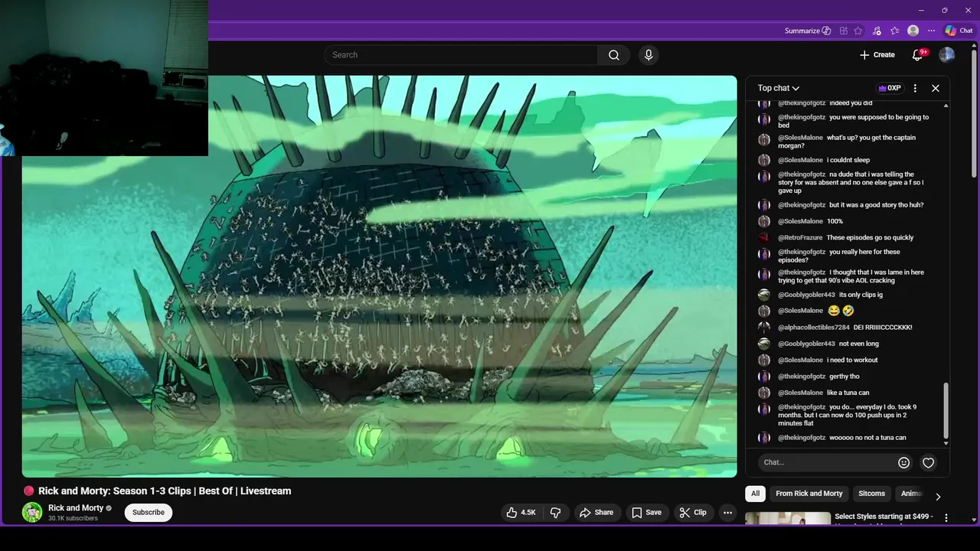Subscribe to Rick and Morty channel

[x=149, y=512]
